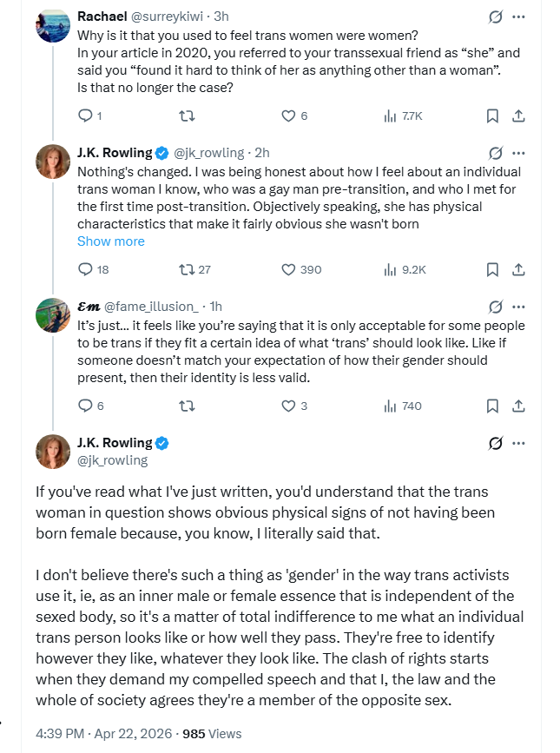Open more options on main J.K. Rowling tweet
Screen dimensions: 560x753
(518, 443)
